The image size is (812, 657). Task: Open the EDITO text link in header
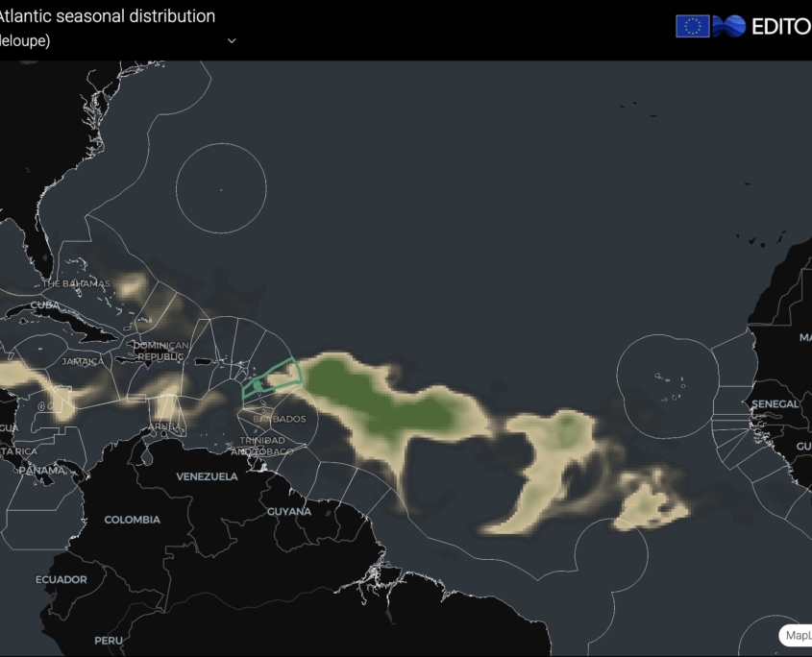point(780,26)
